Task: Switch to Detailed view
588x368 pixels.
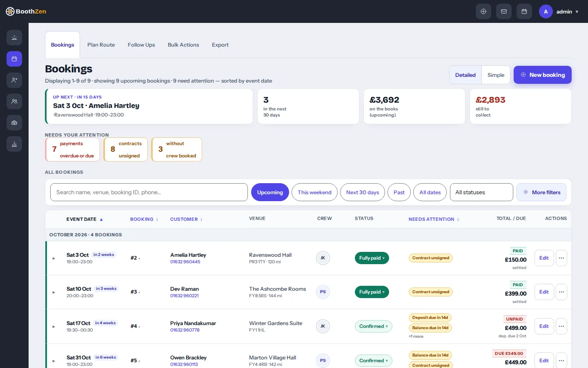Action: pyautogui.click(x=465, y=75)
